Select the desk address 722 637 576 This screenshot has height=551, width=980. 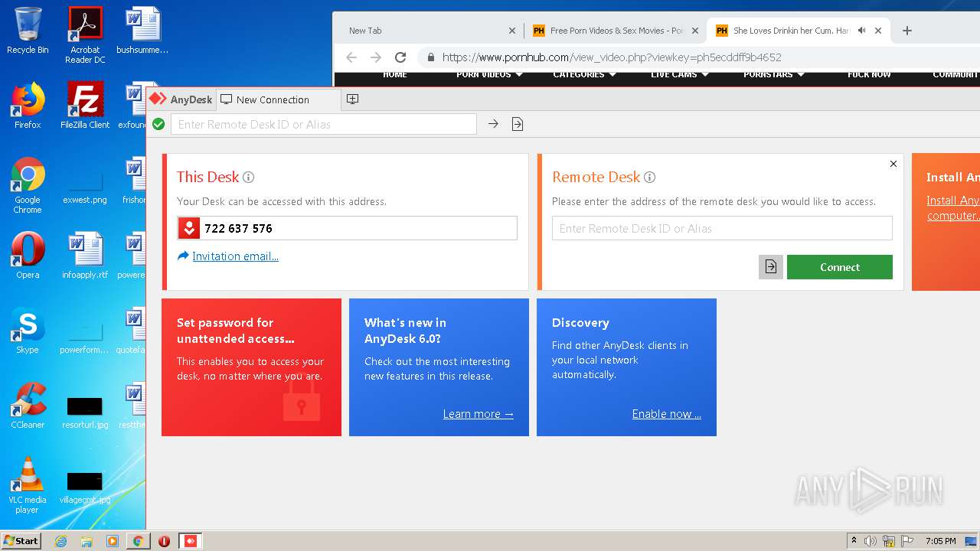tap(238, 228)
